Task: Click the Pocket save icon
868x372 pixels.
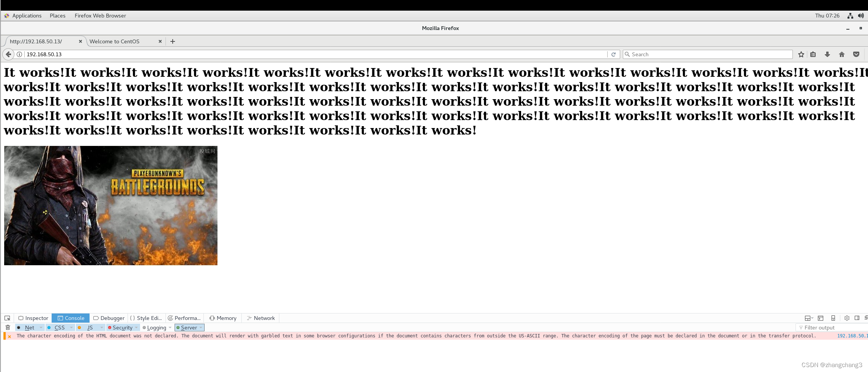Action: click(856, 54)
